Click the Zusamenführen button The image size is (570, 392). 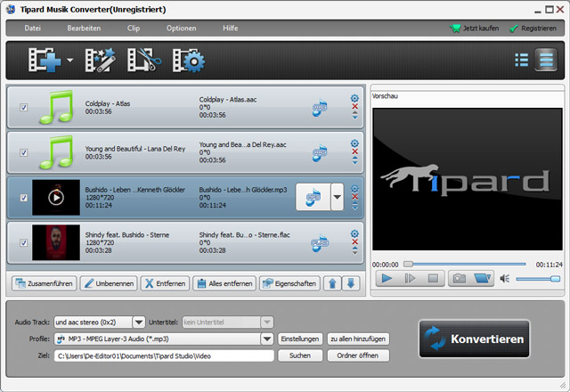(x=44, y=283)
